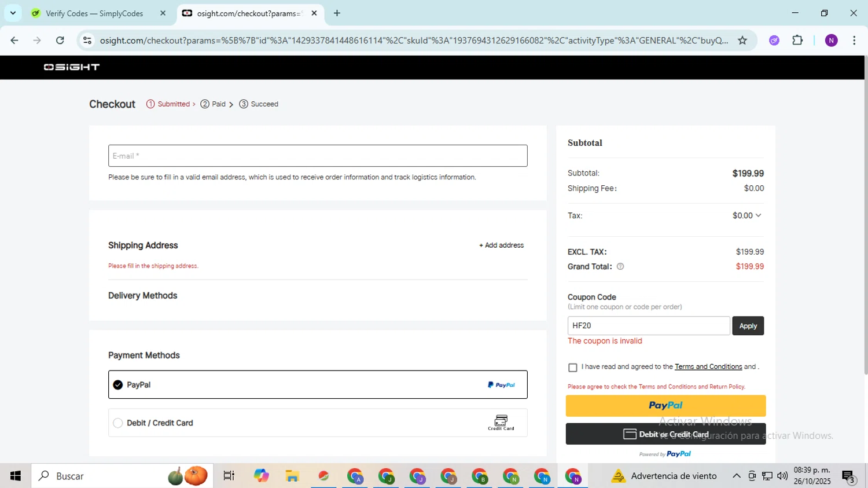Switch to the osight.com checkout tab
This screenshot has height=488, width=868.
[x=249, y=13]
